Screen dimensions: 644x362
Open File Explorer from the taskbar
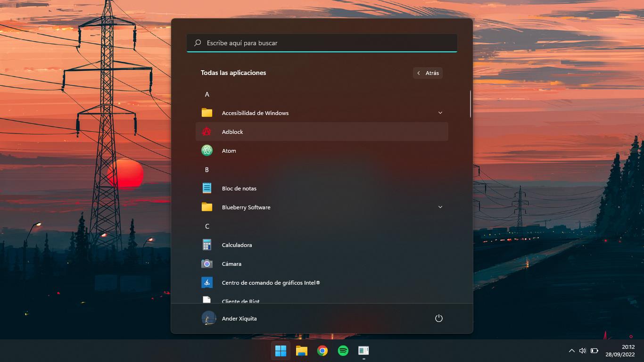pyautogui.click(x=302, y=351)
